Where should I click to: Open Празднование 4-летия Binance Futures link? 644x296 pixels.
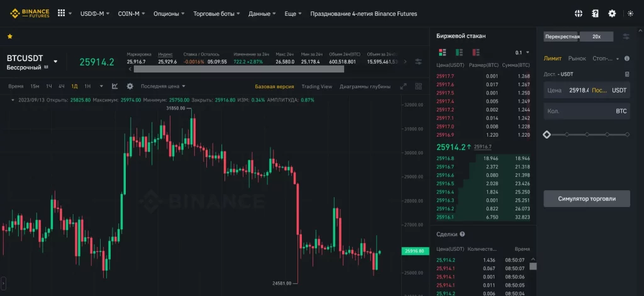coord(364,14)
